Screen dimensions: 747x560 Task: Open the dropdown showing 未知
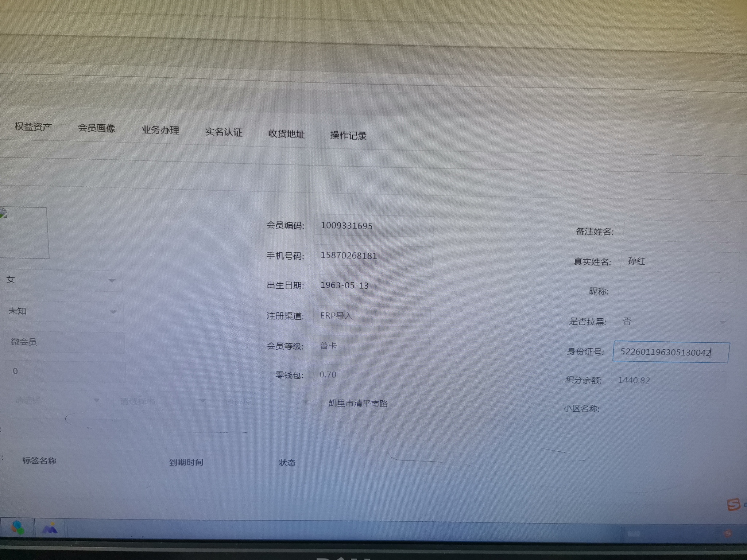(113, 312)
